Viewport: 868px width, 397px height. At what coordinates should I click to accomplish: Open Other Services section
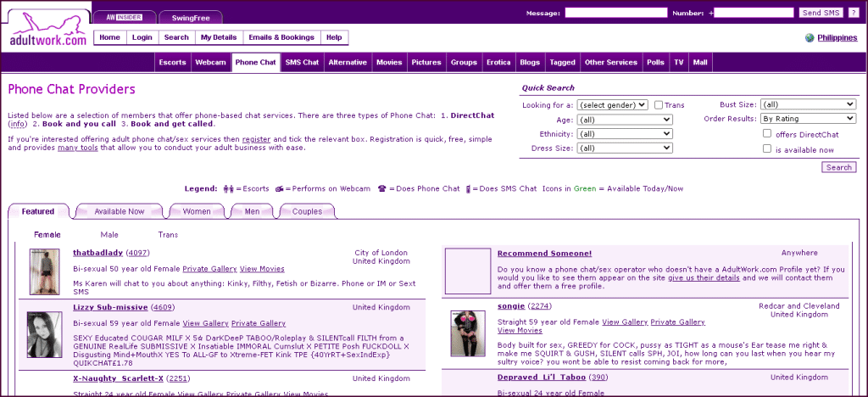[611, 63]
